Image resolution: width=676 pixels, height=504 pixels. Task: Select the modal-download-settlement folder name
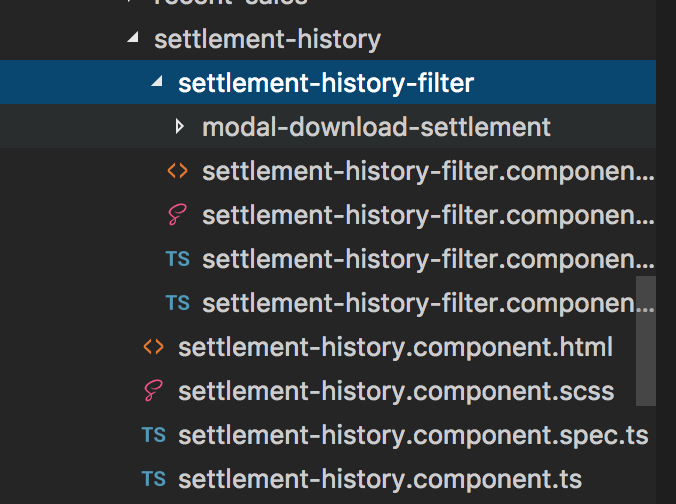pos(376,127)
